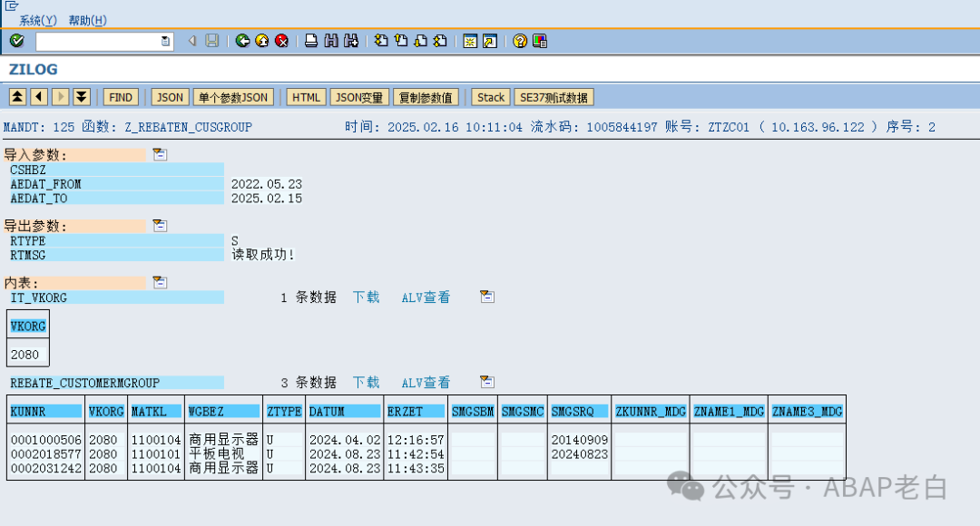The image size is (980, 526).
Task: Click the Next Page icon in the system toolbar
Action: (421, 41)
